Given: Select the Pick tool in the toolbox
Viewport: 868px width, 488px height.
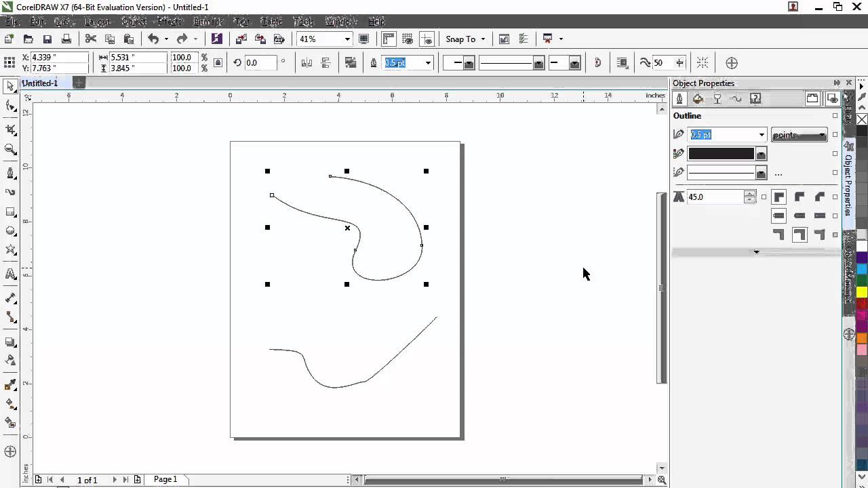Looking at the screenshot, I should click(10, 86).
